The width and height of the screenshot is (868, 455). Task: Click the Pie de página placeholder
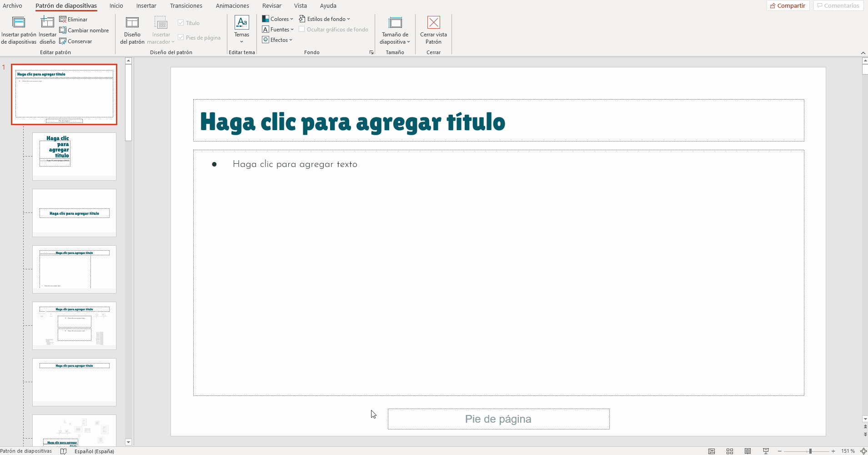(498, 419)
